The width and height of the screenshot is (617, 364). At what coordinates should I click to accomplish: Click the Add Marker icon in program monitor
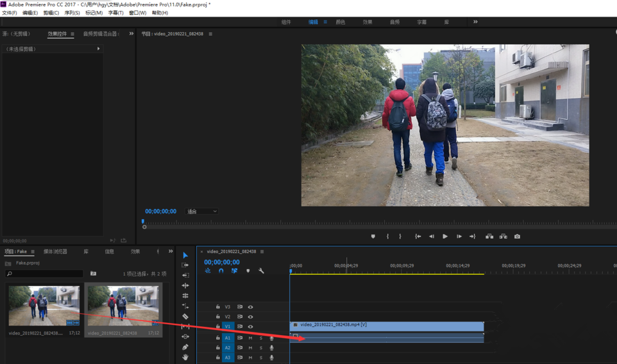coord(373,236)
